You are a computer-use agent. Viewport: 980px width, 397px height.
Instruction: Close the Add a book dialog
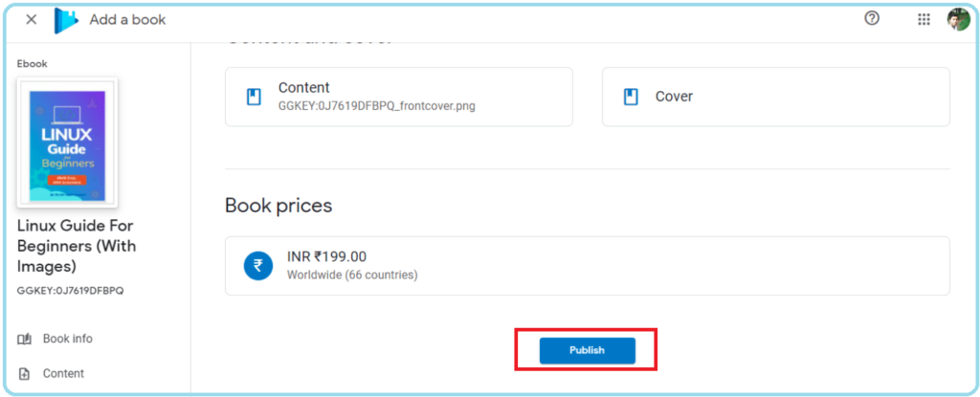[x=32, y=19]
